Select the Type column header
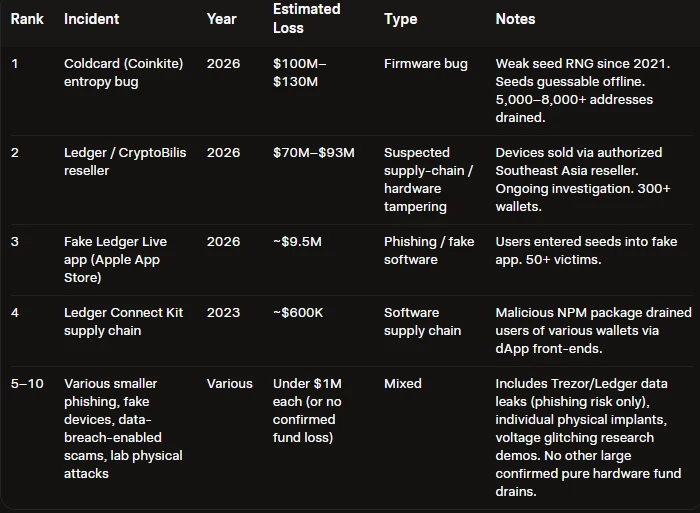This screenshot has width=700, height=513. point(400,19)
